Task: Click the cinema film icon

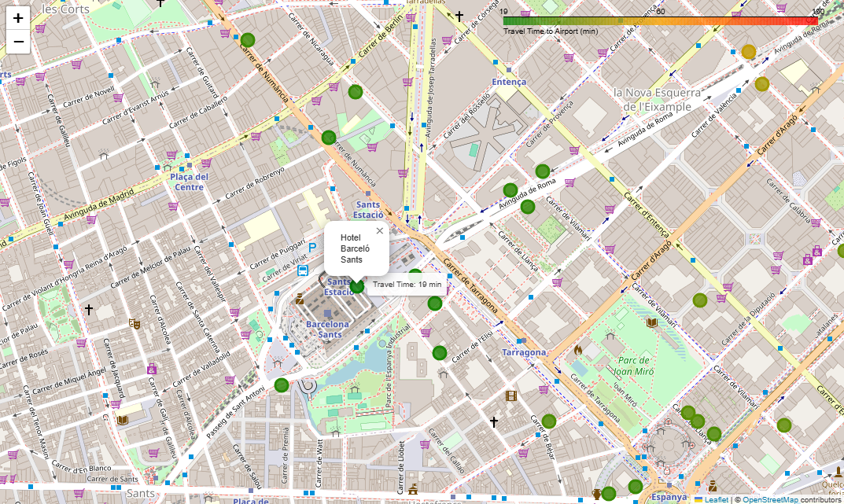Action: (510, 396)
